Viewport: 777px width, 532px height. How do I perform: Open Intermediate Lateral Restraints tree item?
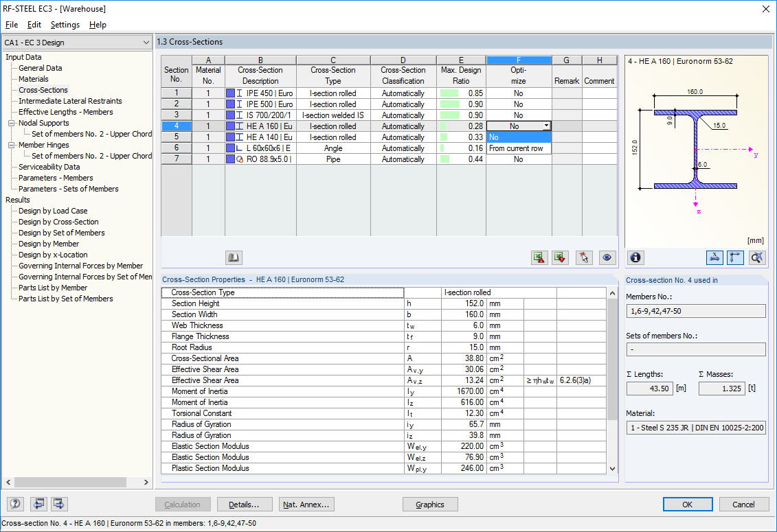(70, 101)
